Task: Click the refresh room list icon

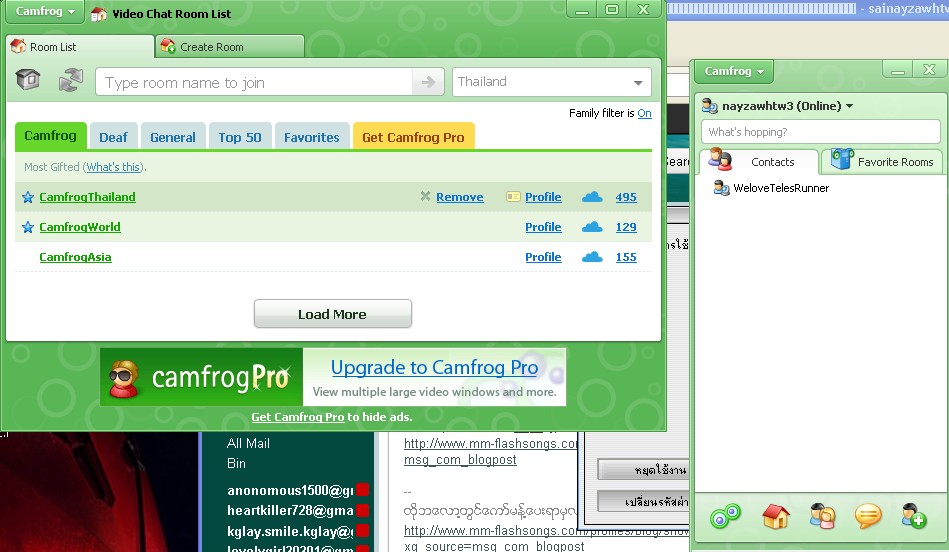Action: click(71, 80)
